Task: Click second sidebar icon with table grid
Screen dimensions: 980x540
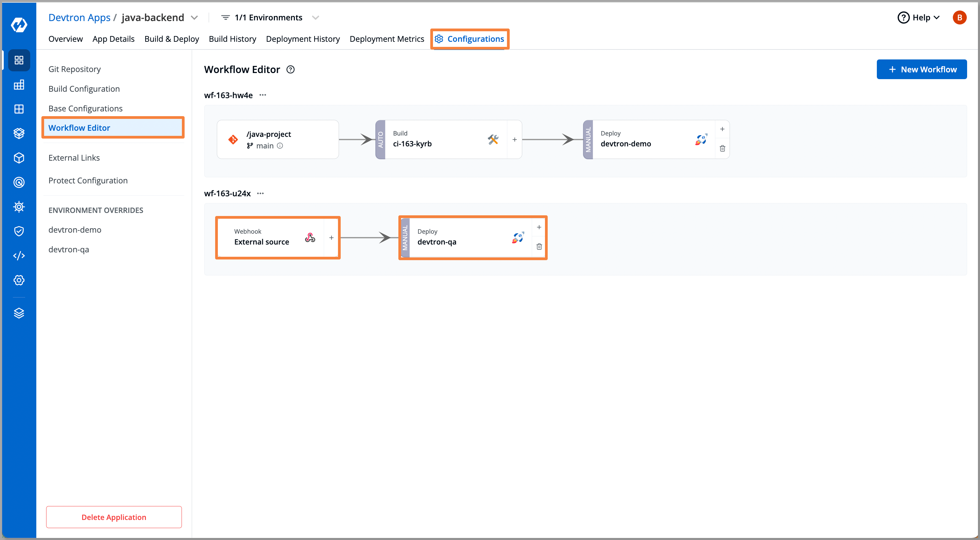Action: pos(19,85)
